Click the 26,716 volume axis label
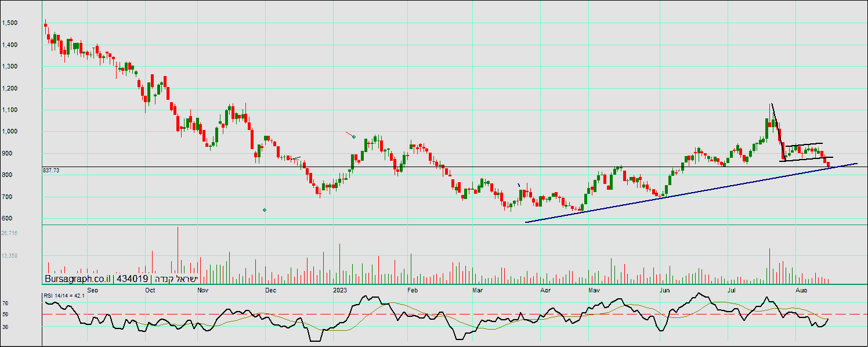868x347 pixels. click(x=9, y=233)
